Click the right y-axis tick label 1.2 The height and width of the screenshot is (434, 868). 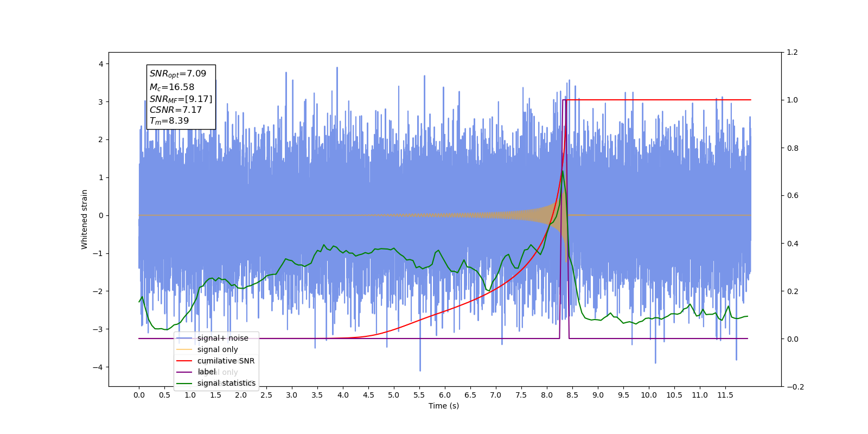[792, 53]
